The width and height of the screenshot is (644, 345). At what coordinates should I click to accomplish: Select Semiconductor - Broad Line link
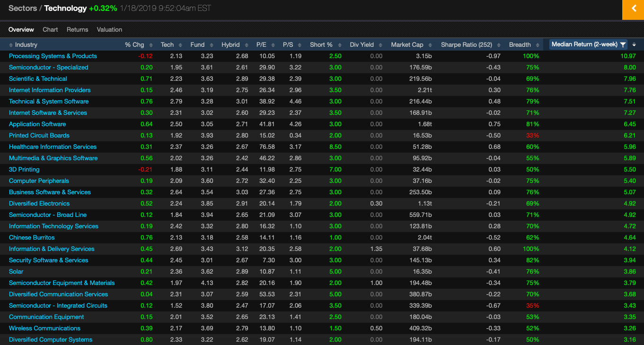coord(48,215)
